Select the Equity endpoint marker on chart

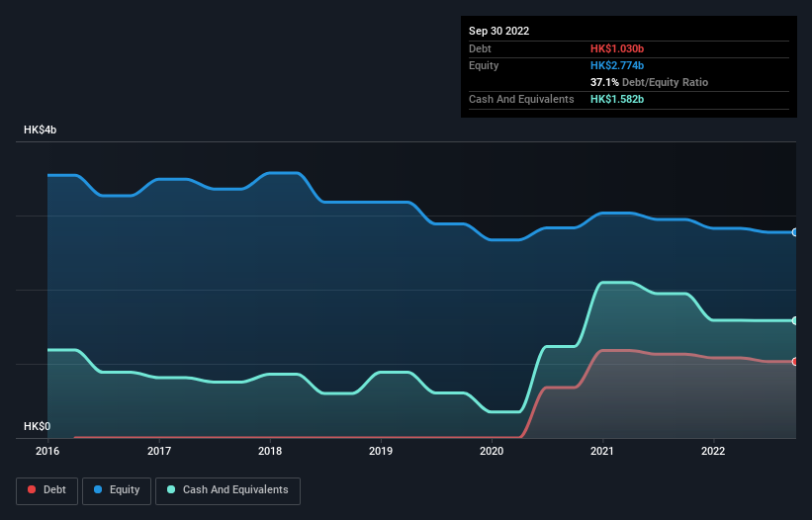point(795,232)
